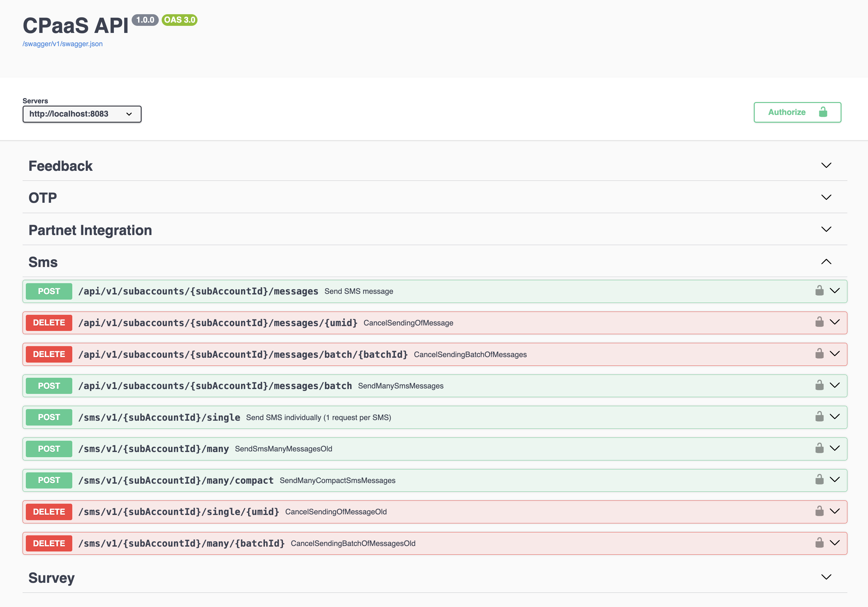
Task: Click the Authorize button
Action: click(x=797, y=112)
